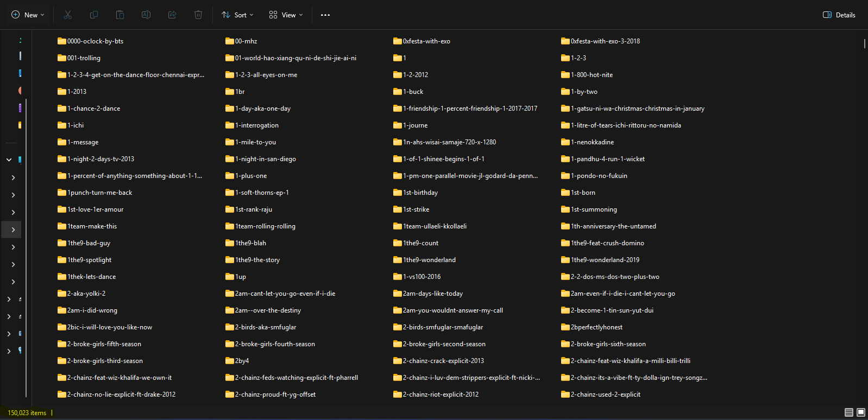The image size is (868, 420).
Task: Select 1the9-bad-guy folder name
Action: [x=89, y=243]
